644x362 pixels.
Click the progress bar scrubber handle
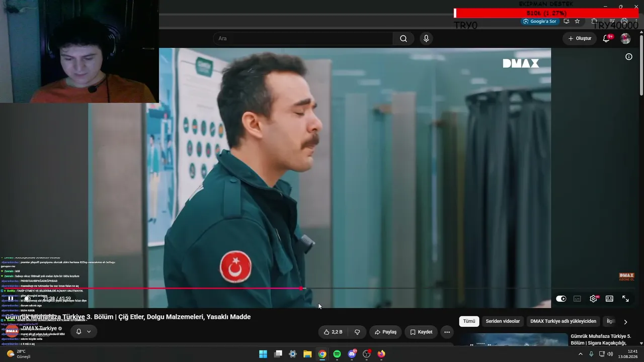(x=301, y=289)
